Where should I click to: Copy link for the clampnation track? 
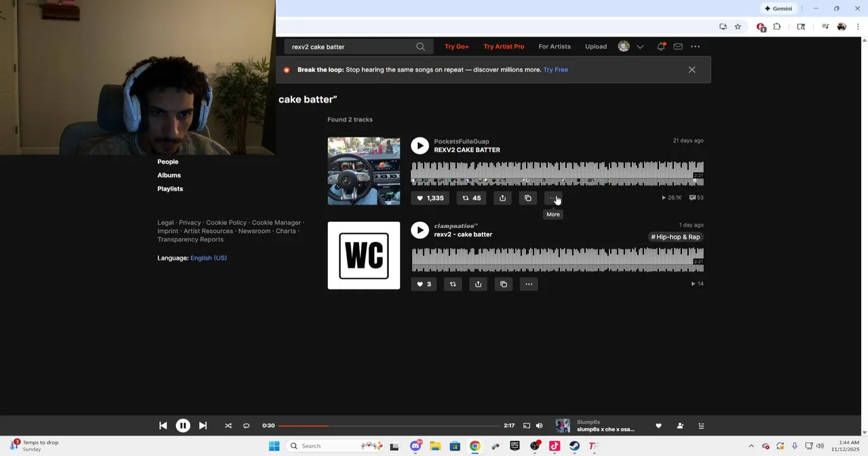[x=503, y=284]
